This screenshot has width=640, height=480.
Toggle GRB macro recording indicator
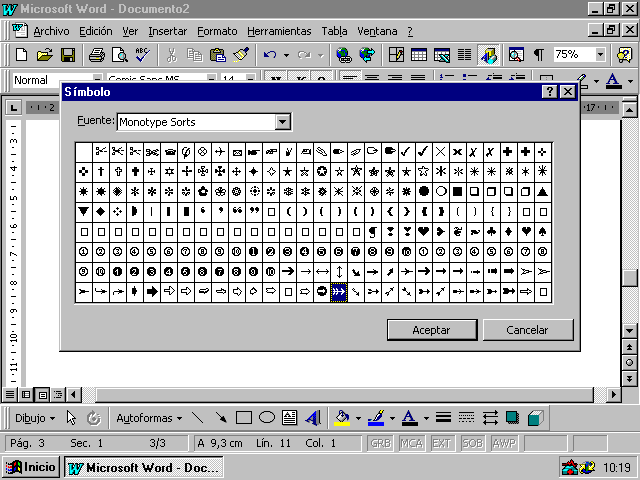tap(381, 443)
